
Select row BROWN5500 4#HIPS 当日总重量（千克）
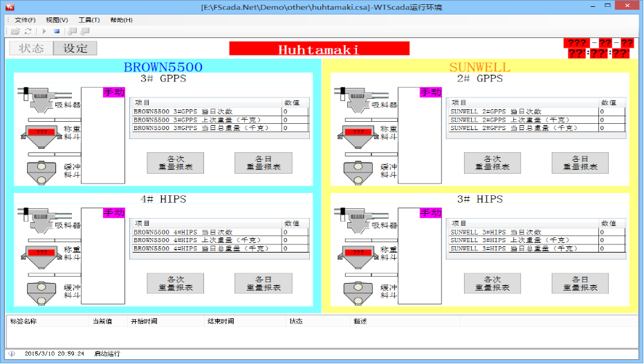(221, 248)
